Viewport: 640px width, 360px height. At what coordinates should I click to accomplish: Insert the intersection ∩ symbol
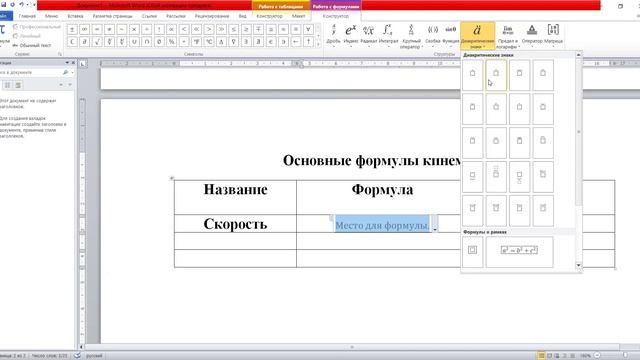pos(147,42)
